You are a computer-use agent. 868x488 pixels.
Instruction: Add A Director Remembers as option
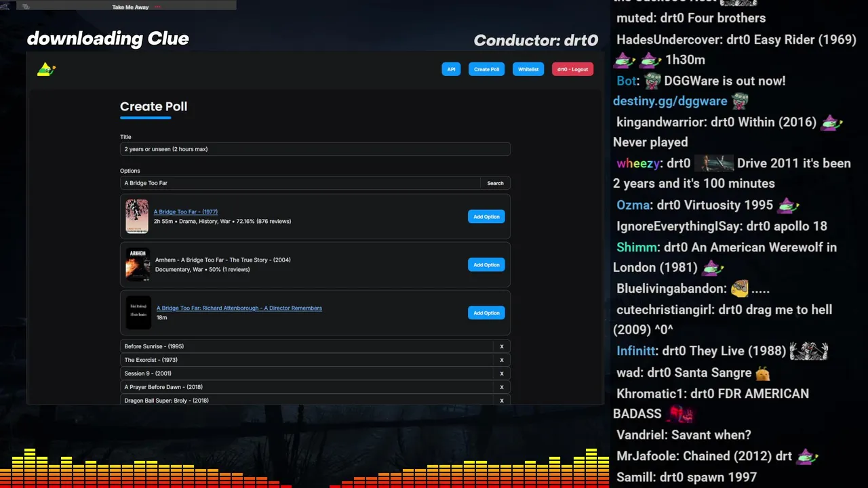coord(486,313)
